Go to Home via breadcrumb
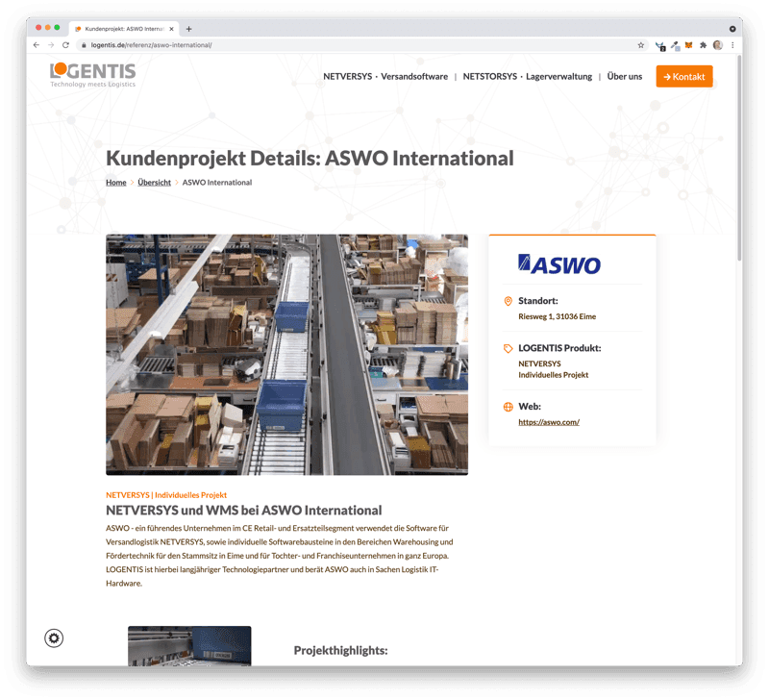Image resolution: width=769 pixels, height=700 pixels. [116, 183]
